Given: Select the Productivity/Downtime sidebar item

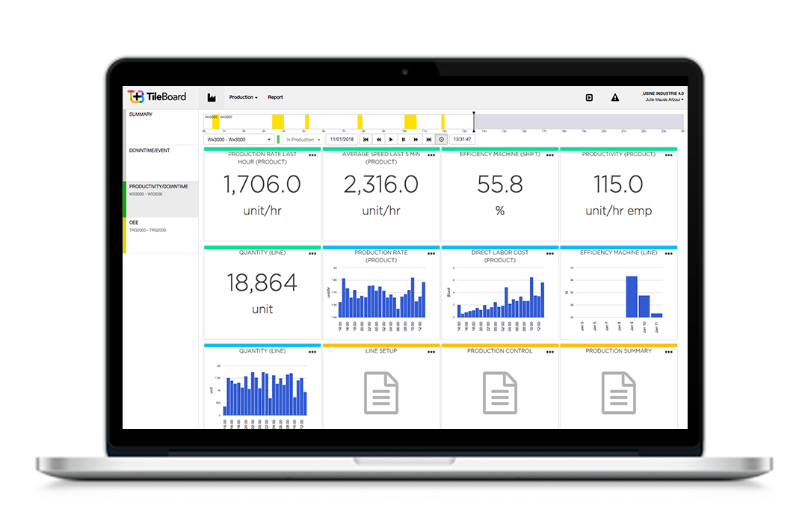Looking at the screenshot, I should click(x=161, y=199).
